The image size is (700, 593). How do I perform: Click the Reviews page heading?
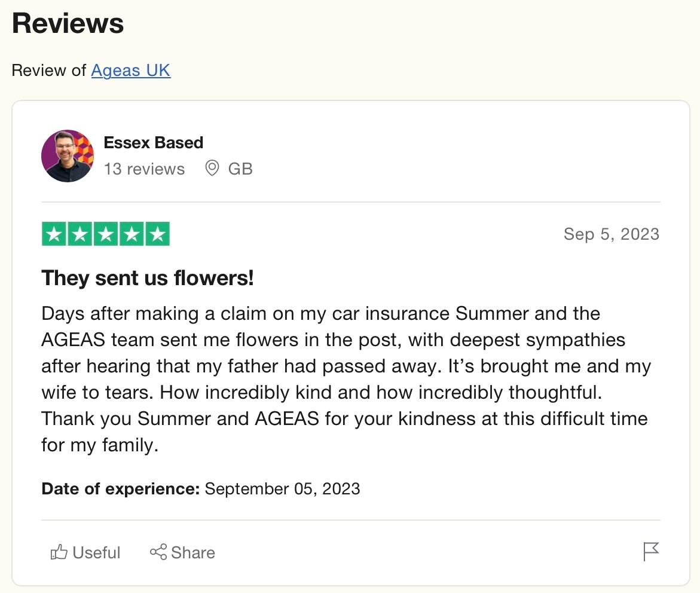(68, 23)
